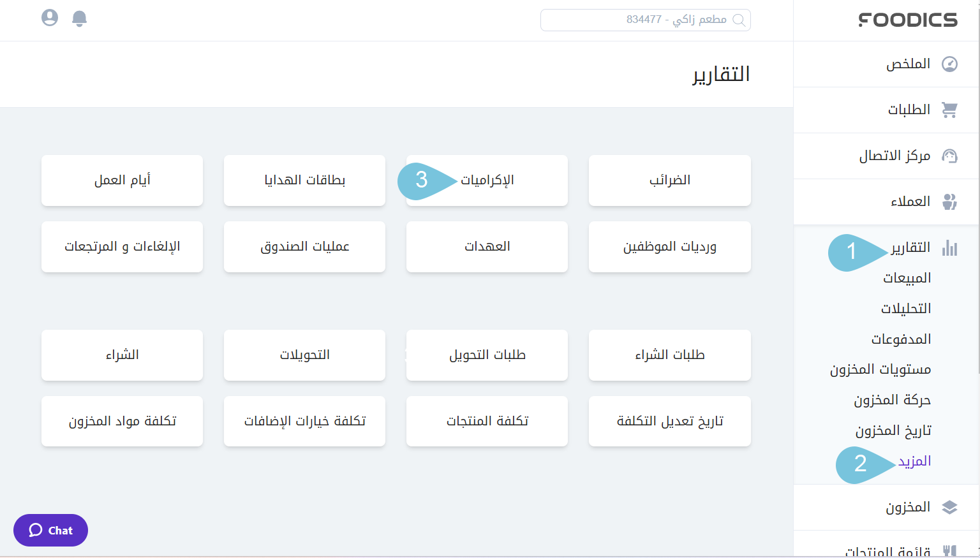Open the تكلفة خيارات الإضافات report card
This screenshot has width=980, height=558.
(x=305, y=422)
